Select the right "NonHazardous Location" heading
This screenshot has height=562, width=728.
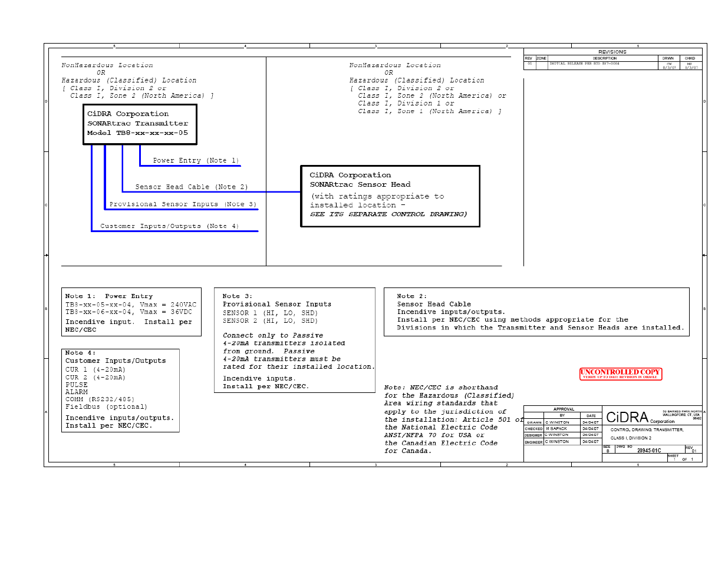[395, 65]
